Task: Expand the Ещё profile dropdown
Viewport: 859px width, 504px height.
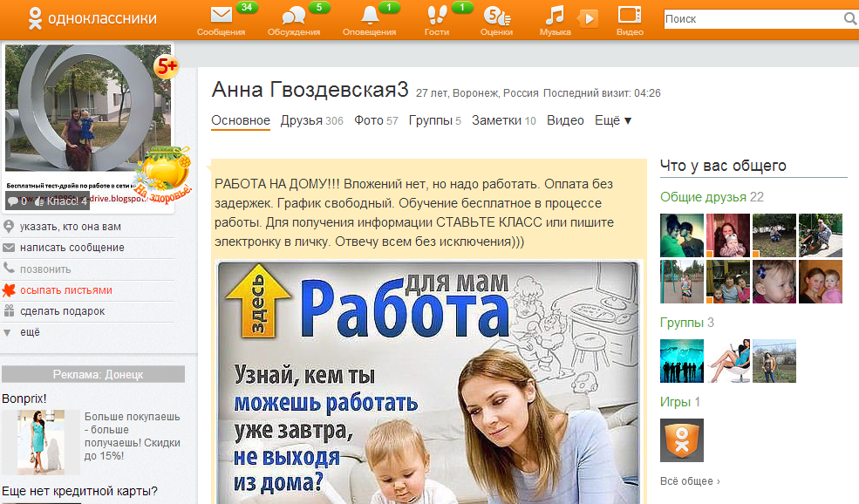Action: (x=614, y=120)
